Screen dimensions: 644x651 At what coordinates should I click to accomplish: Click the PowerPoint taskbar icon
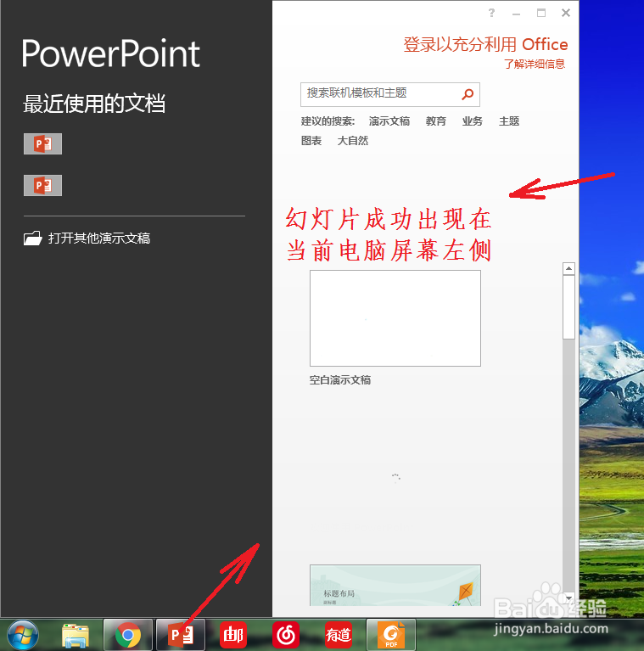pyautogui.click(x=181, y=635)
